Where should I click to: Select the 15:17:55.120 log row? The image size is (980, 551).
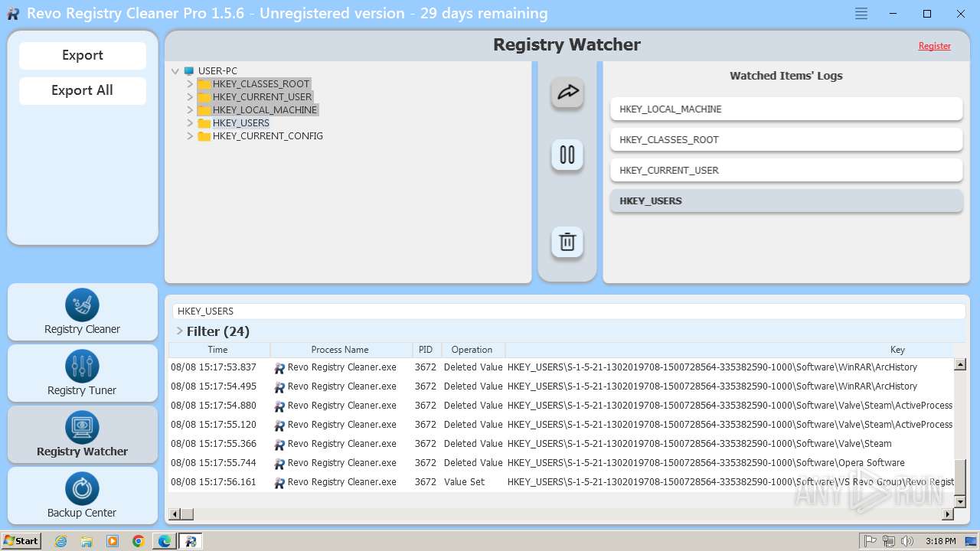pyautogui.click(x=561, y=425)
